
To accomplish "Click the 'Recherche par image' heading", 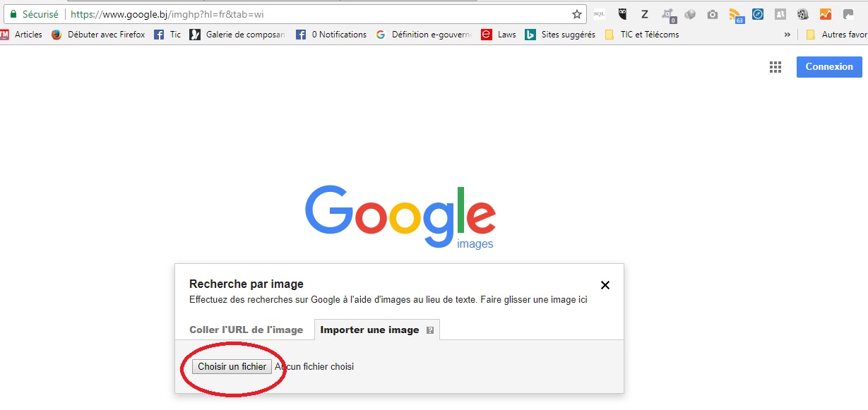I will (x=246, y=284).
